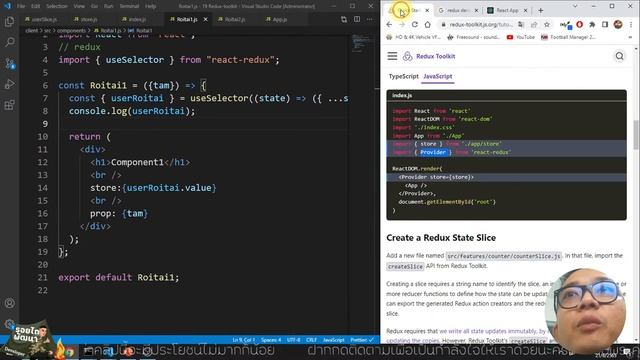Reload the Redux Toolkit page
This screenshot has width=640, height=360.
414,24
